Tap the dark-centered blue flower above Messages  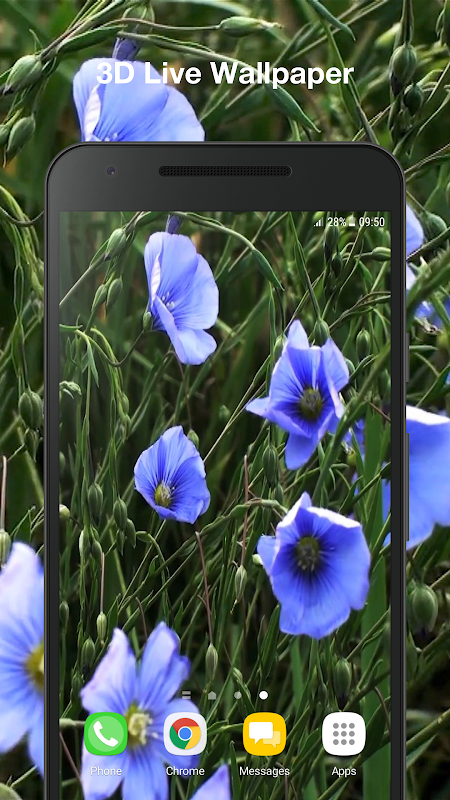pos(314,565)
